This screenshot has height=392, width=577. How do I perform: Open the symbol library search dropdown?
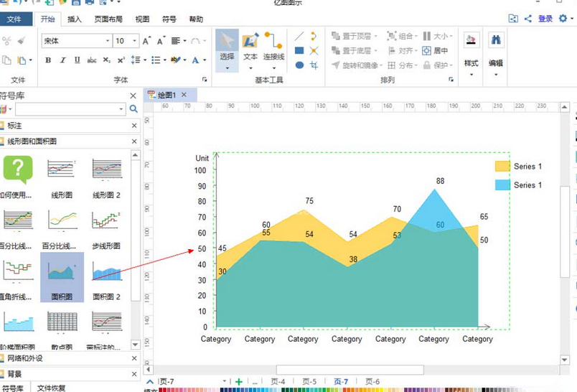[121, 109]
